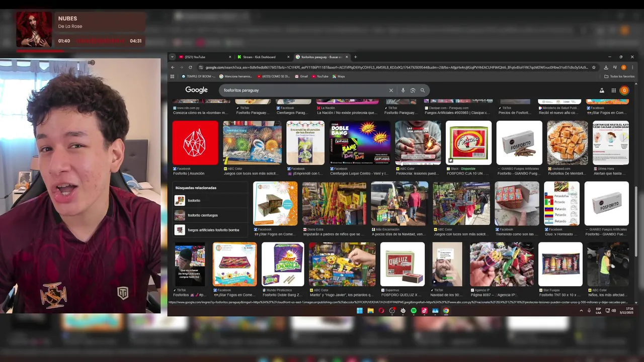Open Google Search Labs flask icon

coord(602,90)
